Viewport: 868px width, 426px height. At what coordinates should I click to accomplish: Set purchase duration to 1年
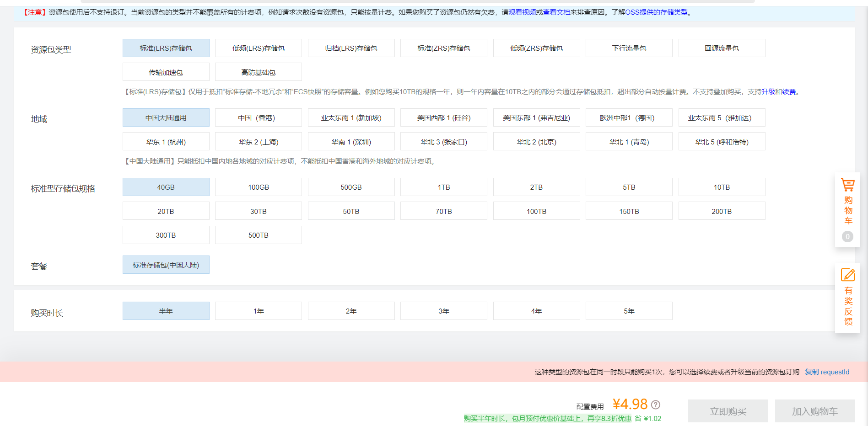click(x=258, y=311)
